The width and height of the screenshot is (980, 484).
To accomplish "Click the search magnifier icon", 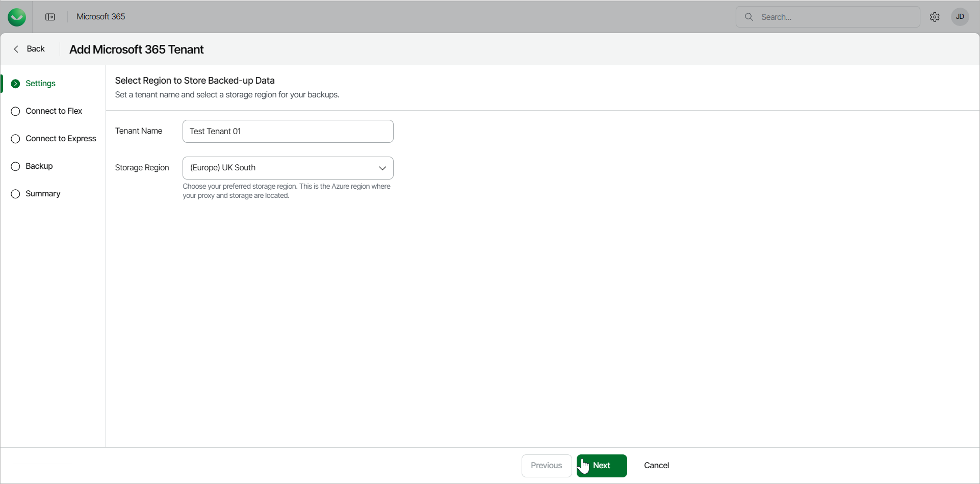I will 749,17.
